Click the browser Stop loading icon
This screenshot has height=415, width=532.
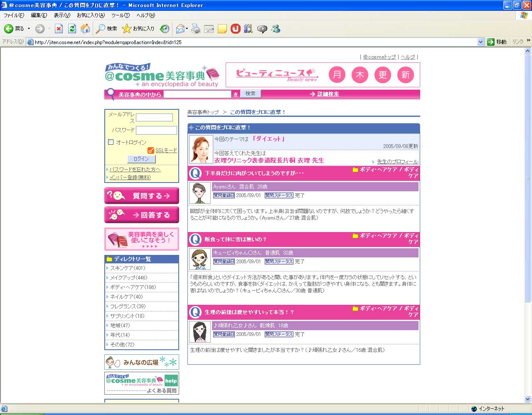(59, 29)
